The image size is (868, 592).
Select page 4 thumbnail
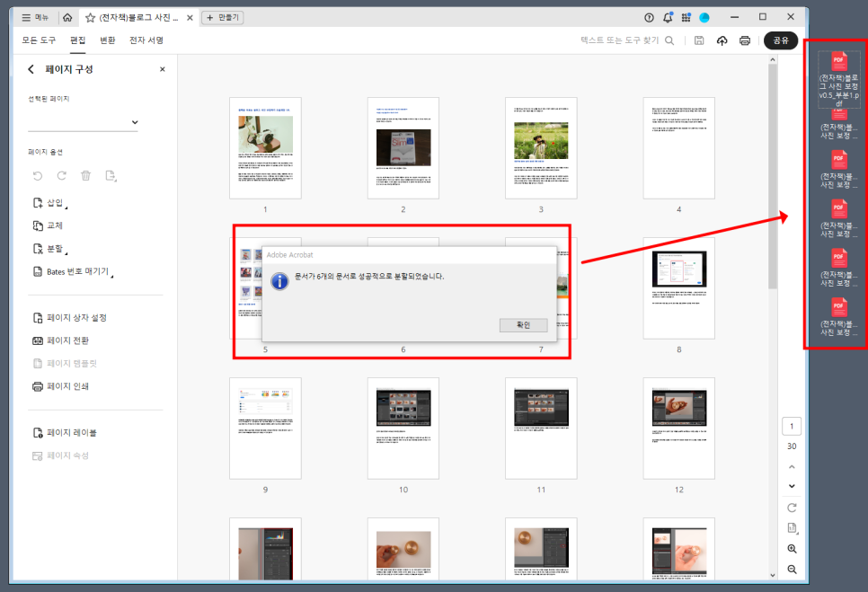point(678,148)
